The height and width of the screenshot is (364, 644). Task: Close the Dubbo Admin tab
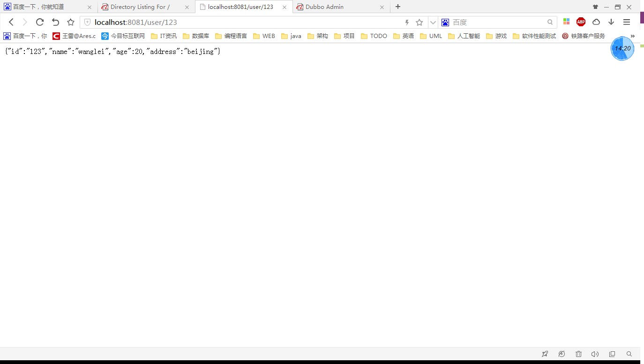[x=382, y=7]
